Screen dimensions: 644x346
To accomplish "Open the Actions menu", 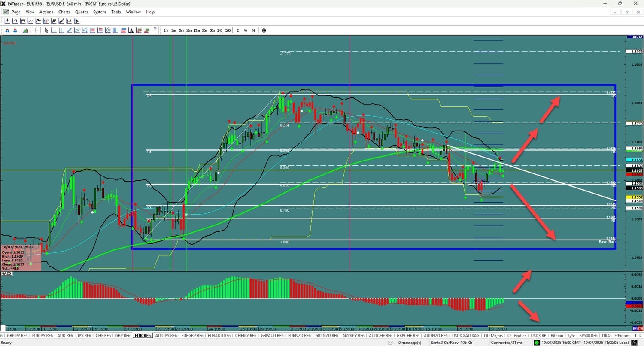I will click(46, 12).
